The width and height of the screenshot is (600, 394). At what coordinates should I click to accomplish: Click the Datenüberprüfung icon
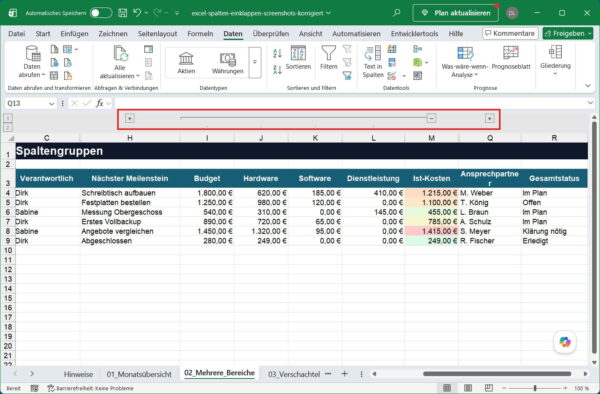tap(392, 76)
